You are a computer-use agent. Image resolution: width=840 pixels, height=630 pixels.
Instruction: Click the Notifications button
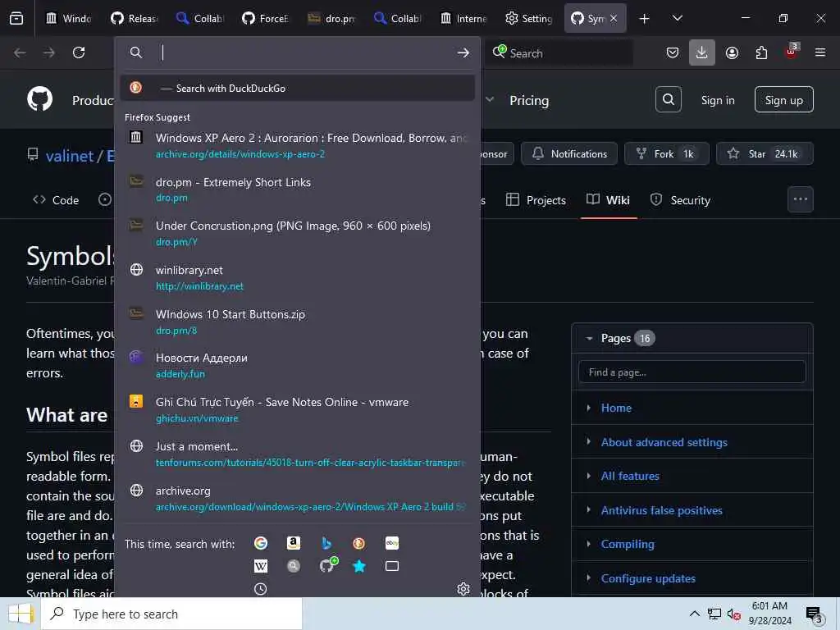coord(569,153)
